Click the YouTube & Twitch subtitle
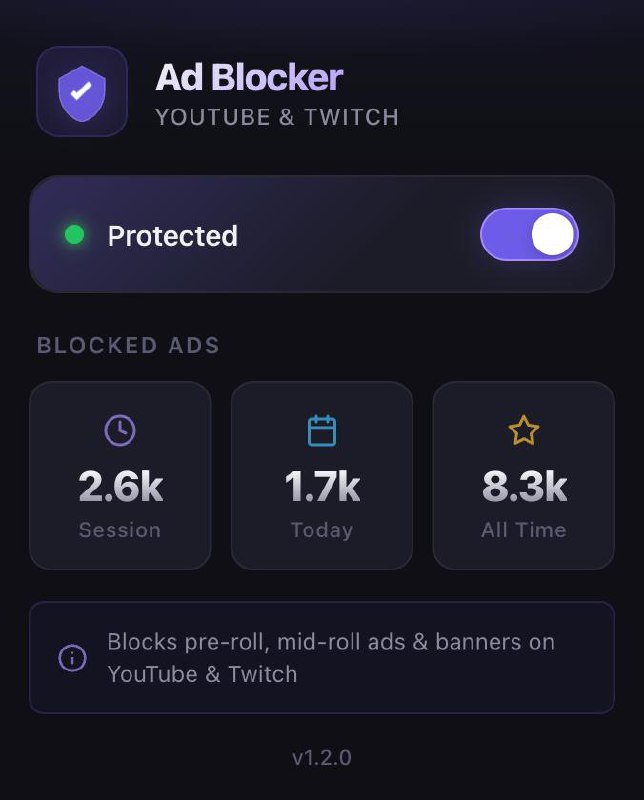 [277, 117]
